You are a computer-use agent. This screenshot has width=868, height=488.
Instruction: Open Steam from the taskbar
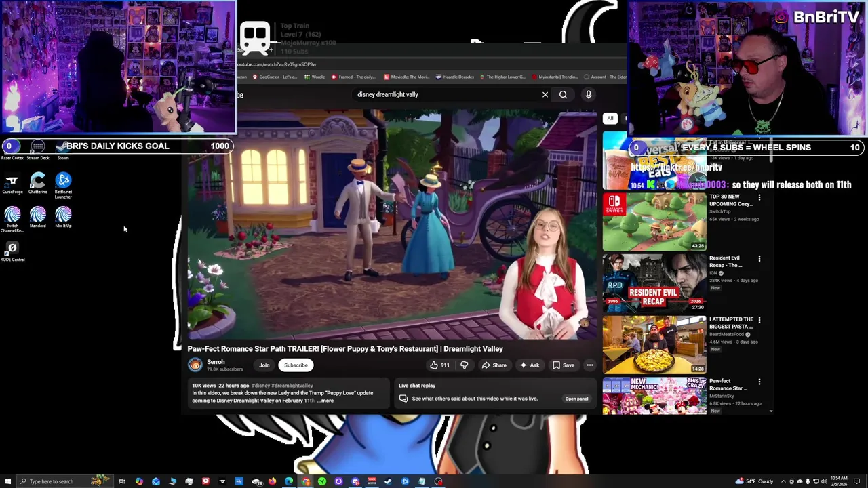[388, 481]
